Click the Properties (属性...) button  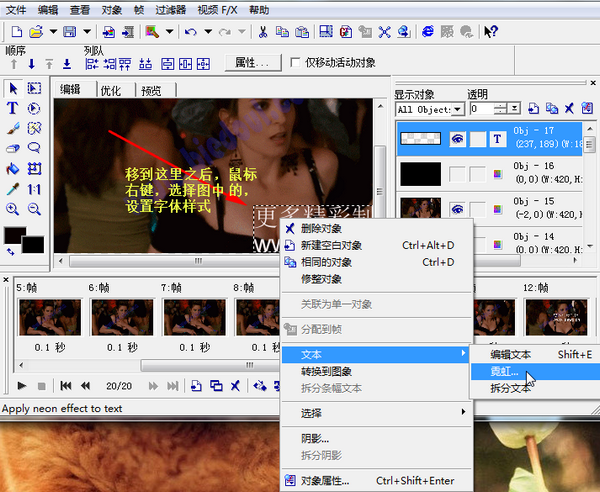click(x=253, y=62)
